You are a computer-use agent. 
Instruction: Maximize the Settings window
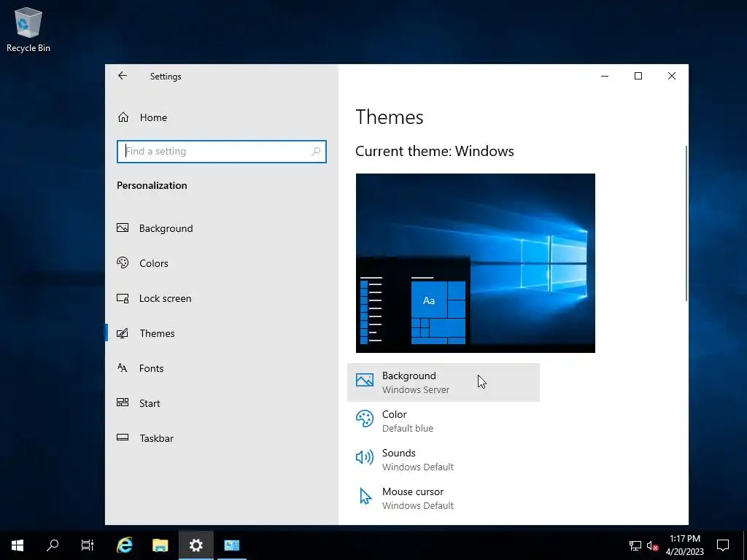tap(638, 76)
